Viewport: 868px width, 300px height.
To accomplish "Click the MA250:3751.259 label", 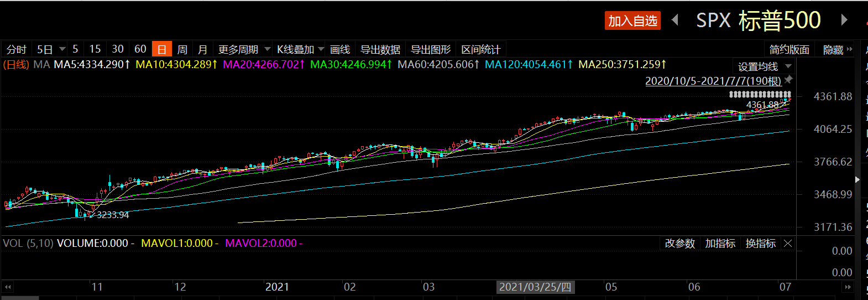I will click(x=623, y=65).
